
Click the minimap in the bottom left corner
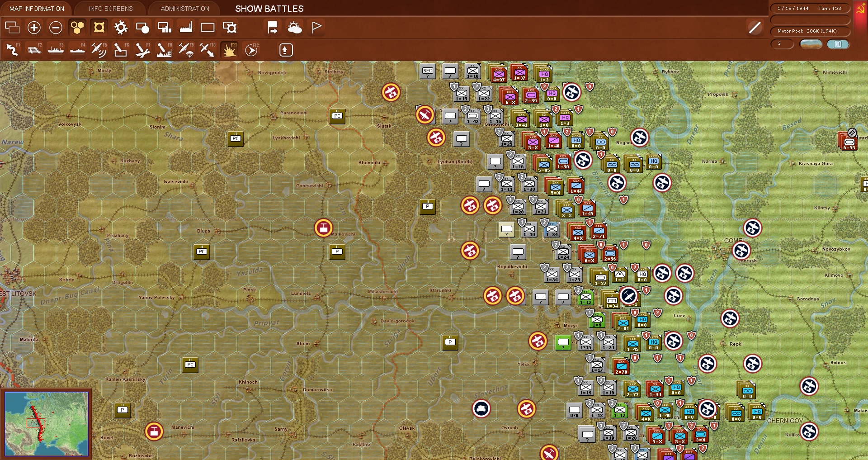(47, 424)
